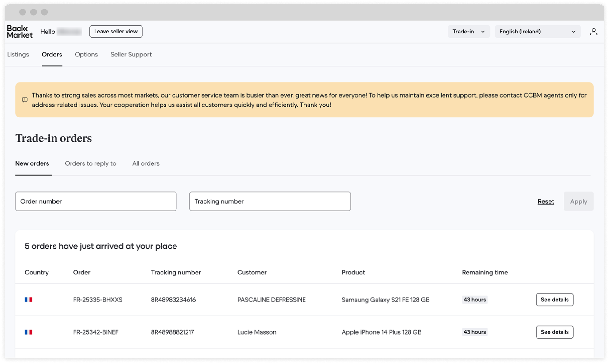Viewport: 609px width, 364px height.
Task: Select the New orders sub-tab
Action: pos(32,163)
